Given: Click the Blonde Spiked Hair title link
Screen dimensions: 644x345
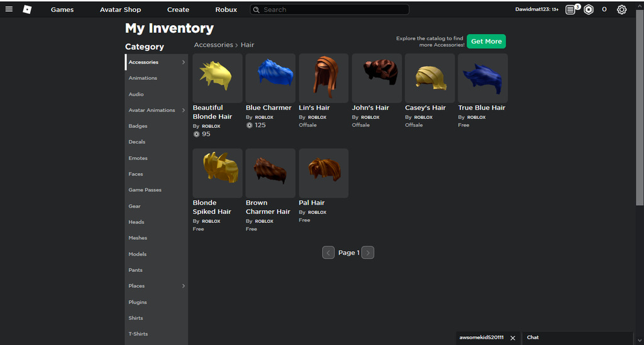Looking at the screenshot, I should coord(212,207).
